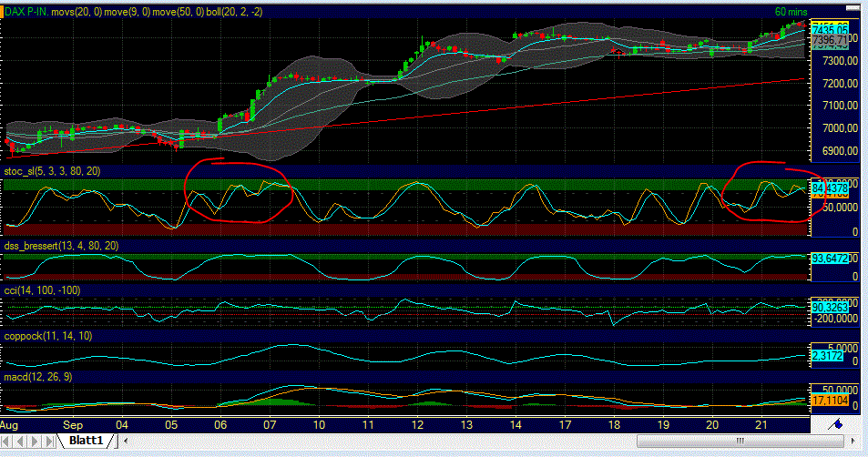This screenshot has width=868, height=457.
Task: Click the 50,0000 stochastic axis label
Action: [841, 208]
